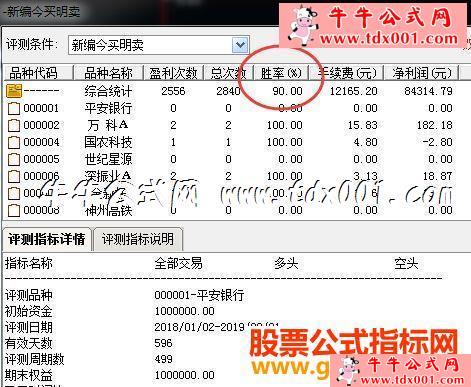Viewport: 471px width, 387px height.
Task: Select the 新编今买明卖 combo box field
Action: click(x=158, y=45)
